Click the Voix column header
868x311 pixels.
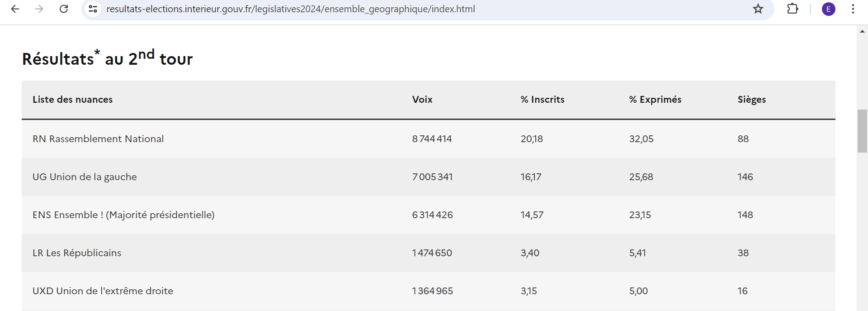[422, 100]
